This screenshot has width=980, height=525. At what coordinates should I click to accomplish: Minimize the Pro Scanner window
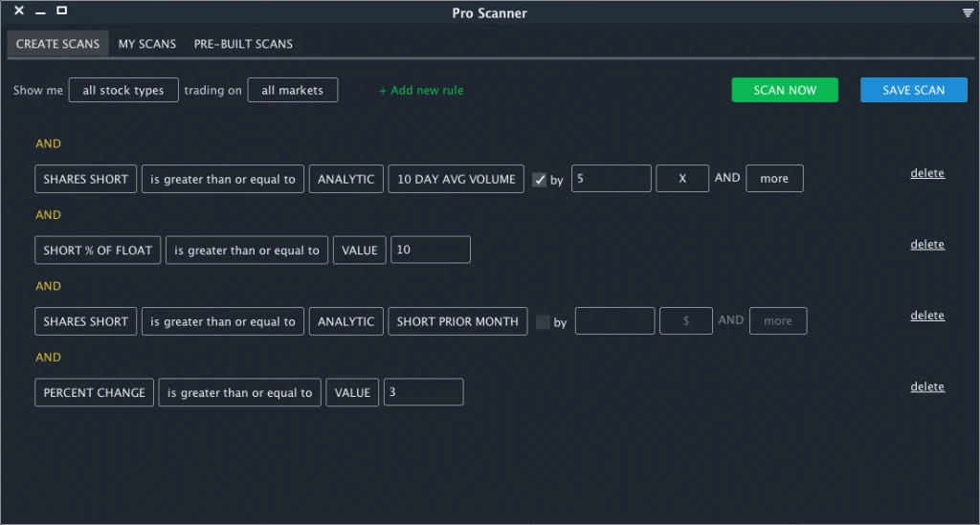[x=40, y=11]
